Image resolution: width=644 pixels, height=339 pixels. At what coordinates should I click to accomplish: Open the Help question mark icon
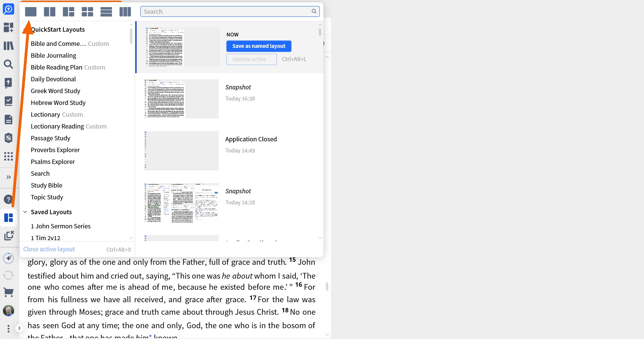tap(8, 199)
